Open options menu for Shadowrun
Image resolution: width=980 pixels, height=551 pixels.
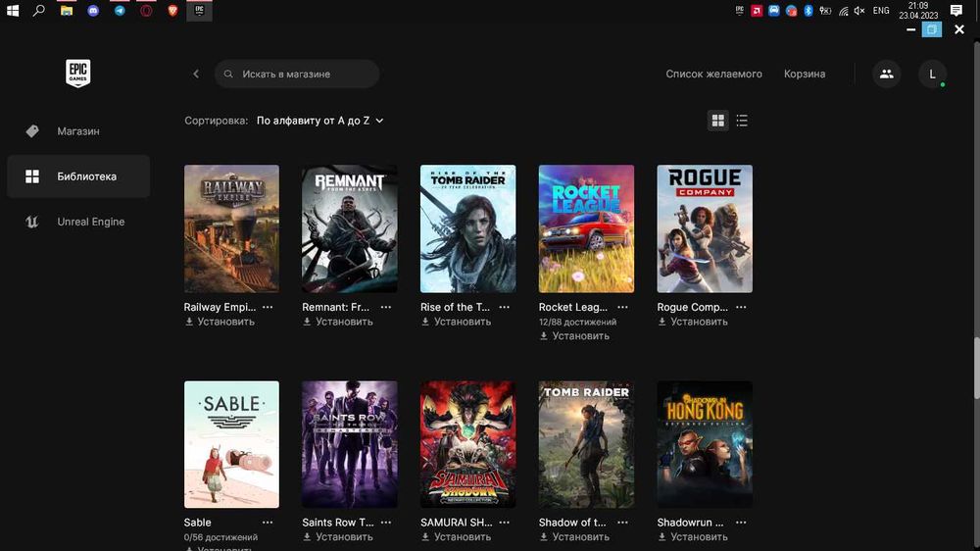pyautogui.click(x=741, y=523)
